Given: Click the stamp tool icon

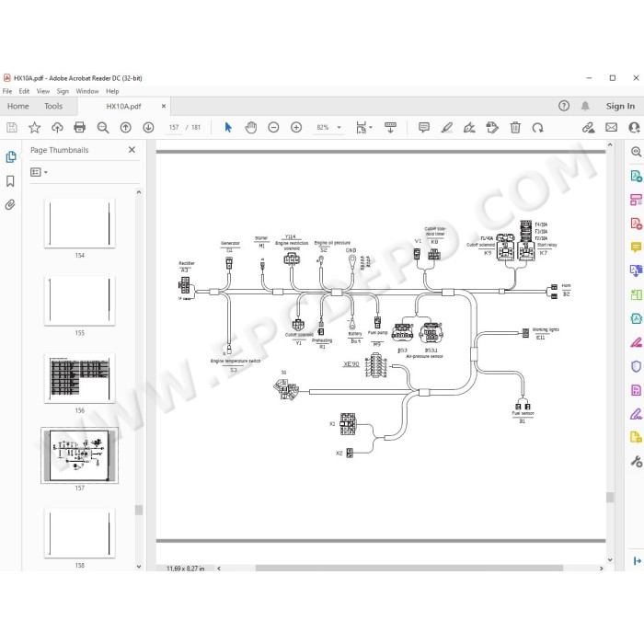Looking at the screenshot, I should [492, 128].
